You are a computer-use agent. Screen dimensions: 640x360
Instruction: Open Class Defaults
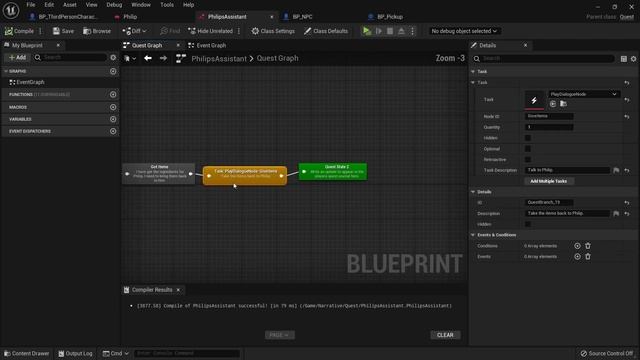tap(326, 31)
